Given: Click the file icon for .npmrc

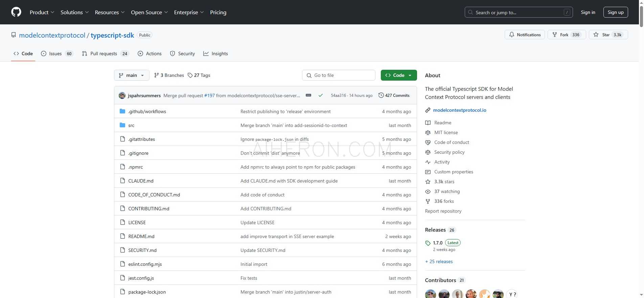Looking at the screenshot, I should (x=122, y=167).
